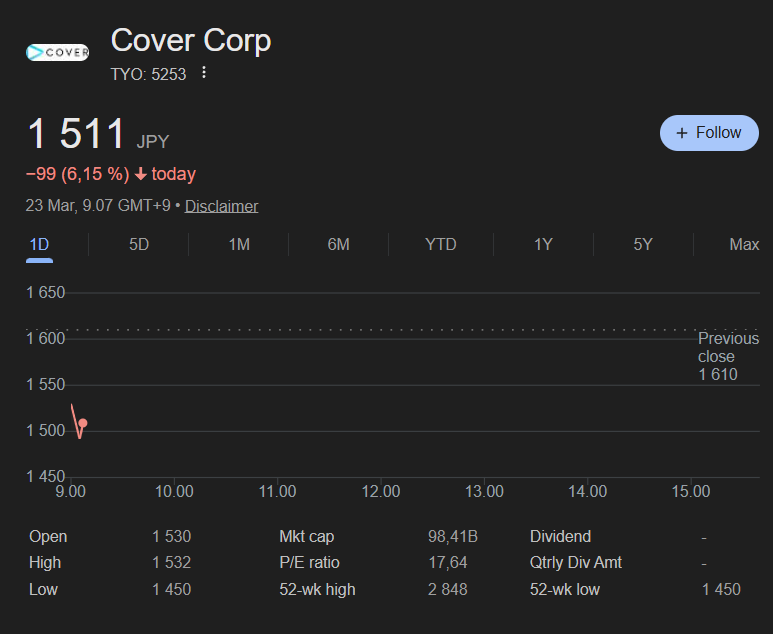The image size is (773, 634).
Task: Select the Max chart range
Action: (744, 245)
